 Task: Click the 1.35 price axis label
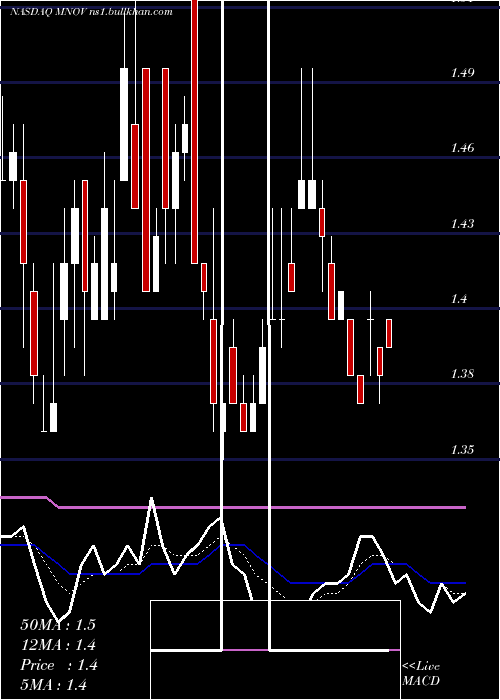click(462, 449)
